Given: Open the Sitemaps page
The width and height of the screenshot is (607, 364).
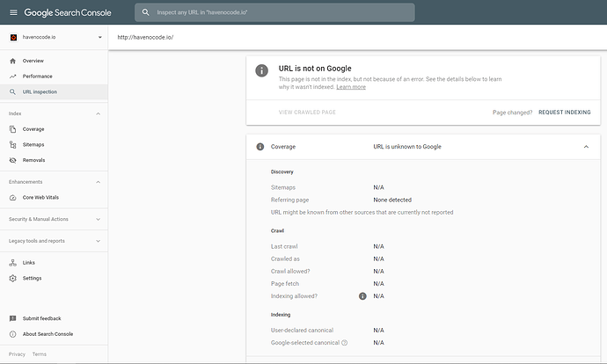Looking at the screenshot, I should [33, 145].
